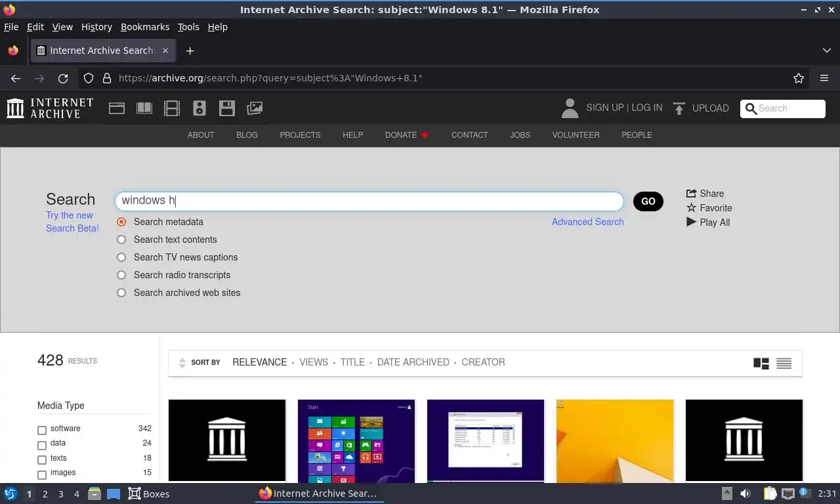
Task: Switch results to tile view
Action: click(x=761, y=363)
